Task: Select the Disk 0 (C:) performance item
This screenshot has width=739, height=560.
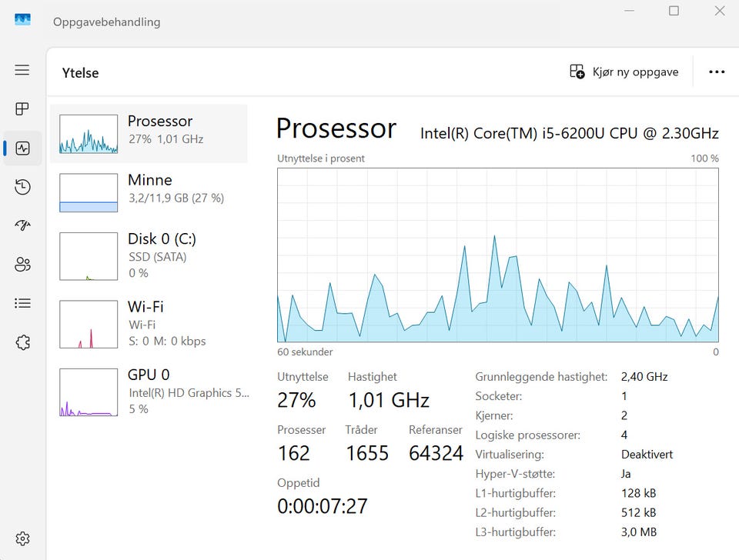Action: tap(149, 256)
